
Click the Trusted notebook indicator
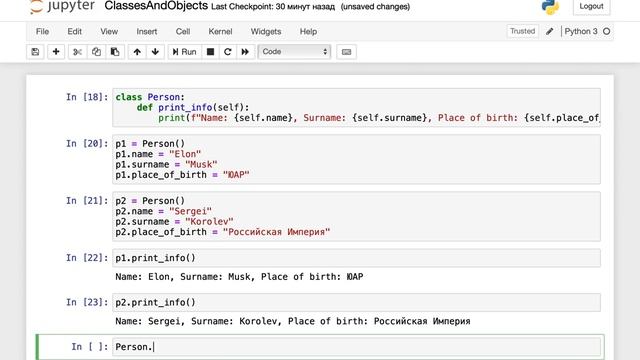[x=522, y=31]
